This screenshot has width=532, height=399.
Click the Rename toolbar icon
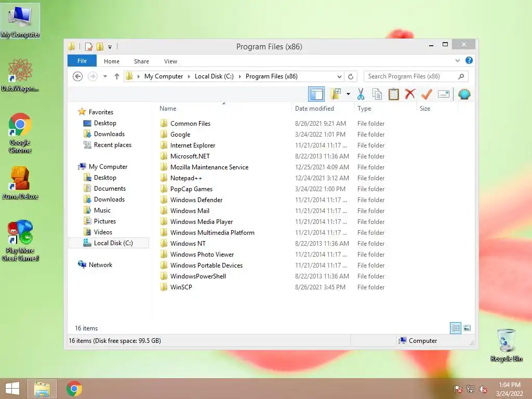click(444, 94)
